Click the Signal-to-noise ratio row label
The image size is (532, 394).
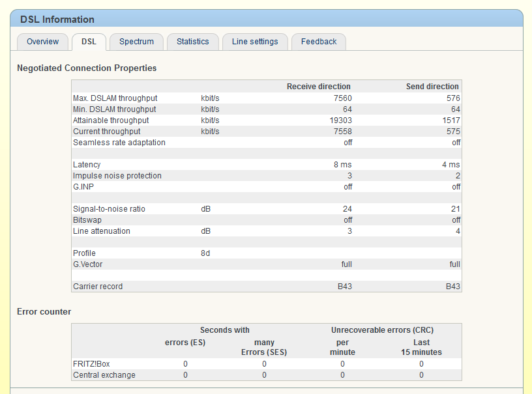[109, 209]
